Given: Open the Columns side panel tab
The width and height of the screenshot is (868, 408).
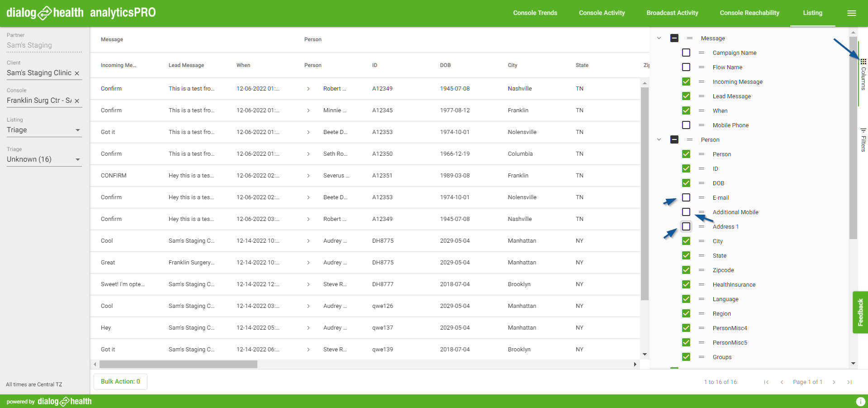Looking at the screenshot, I should coord(863,75).
